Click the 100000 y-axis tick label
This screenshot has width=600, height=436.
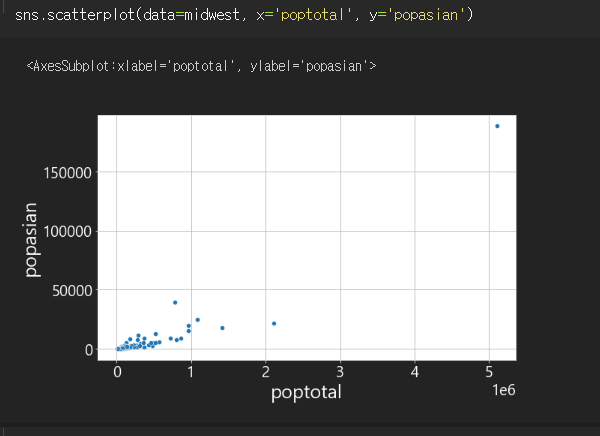click(x=67, y=232)
